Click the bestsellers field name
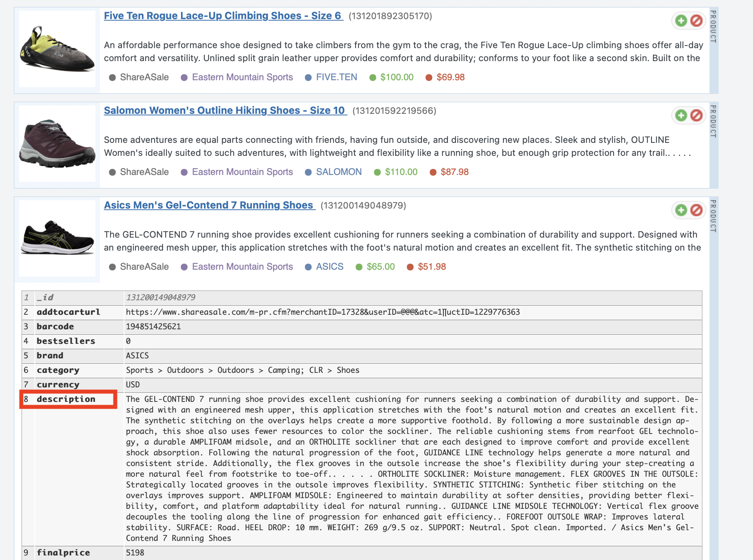This screenshot has height=560, width=753. click(x=66, y=341)
